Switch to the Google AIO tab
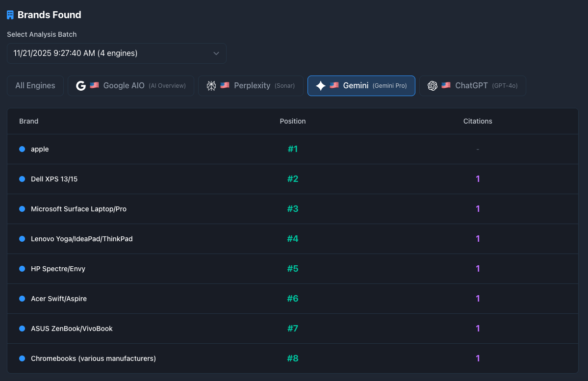Viewport: 588px width, 381px height. point(130,86)
